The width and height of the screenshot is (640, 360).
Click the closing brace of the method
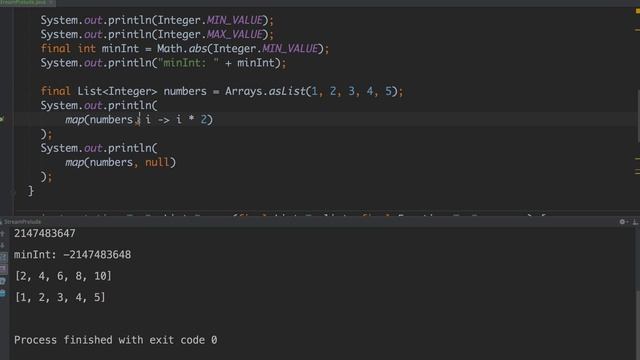[30, 191]
